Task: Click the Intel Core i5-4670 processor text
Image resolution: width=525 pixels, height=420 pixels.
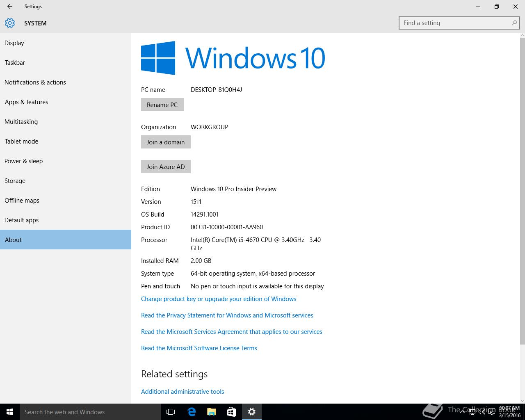Action: point(256,244)
